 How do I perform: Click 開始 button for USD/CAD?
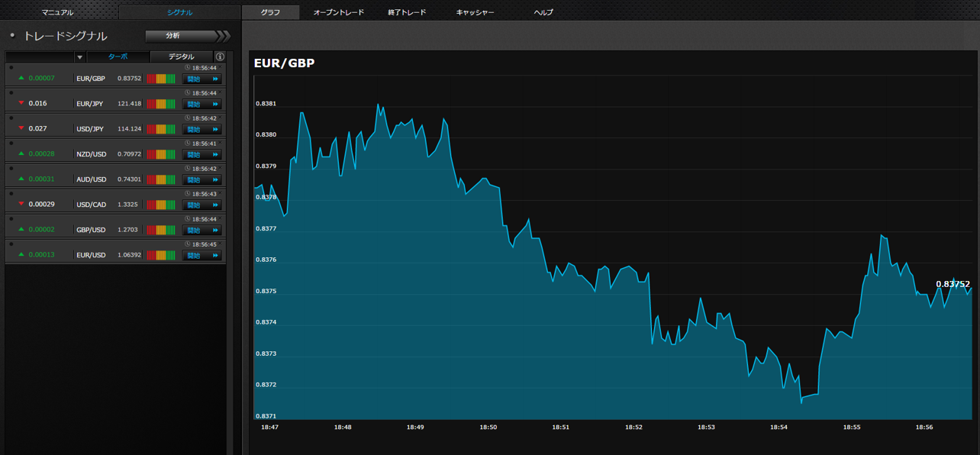(202, 205)
